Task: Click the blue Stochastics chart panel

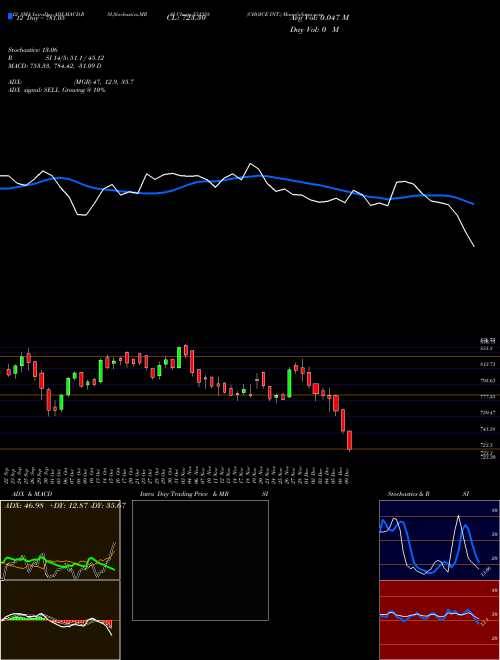Action: (439, 540)
